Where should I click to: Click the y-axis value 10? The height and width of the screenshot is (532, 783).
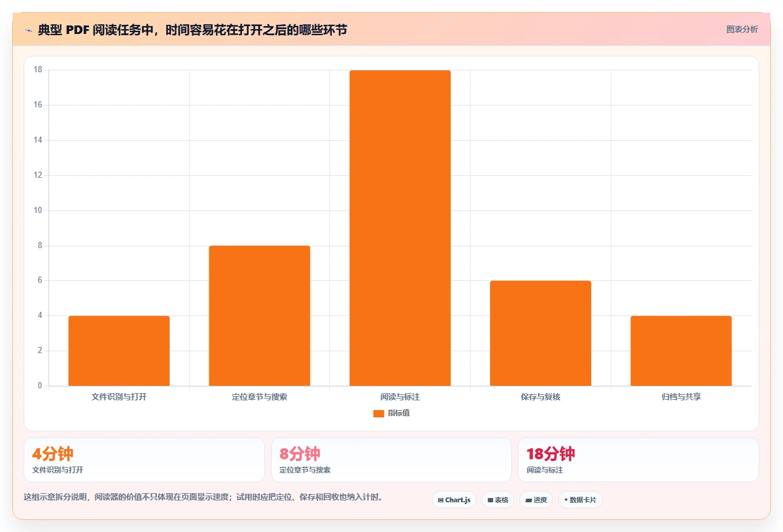(38, 210)
